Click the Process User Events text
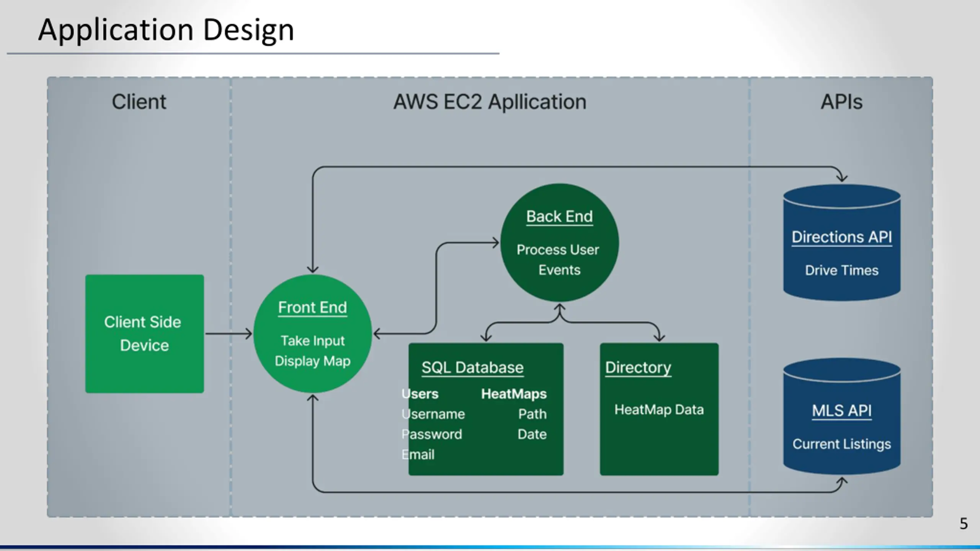Viewport: 980px width, 551px height. (559, 260)
